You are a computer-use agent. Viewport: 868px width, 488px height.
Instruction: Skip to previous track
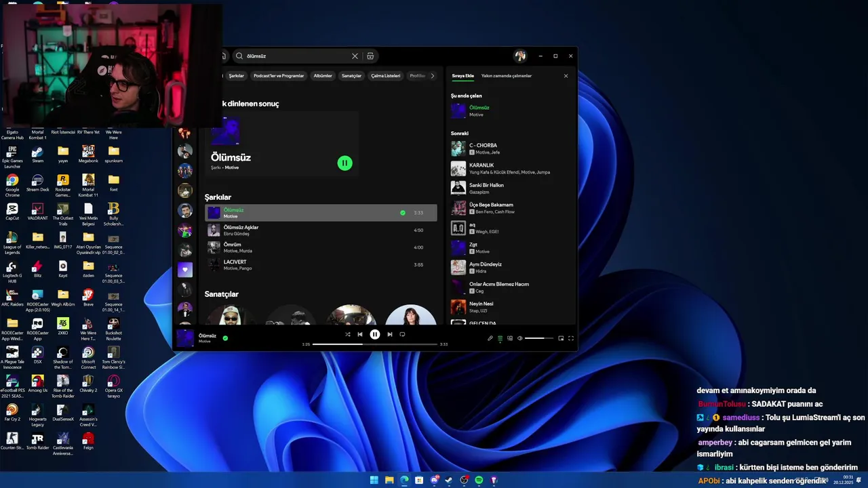pos(360,334)
